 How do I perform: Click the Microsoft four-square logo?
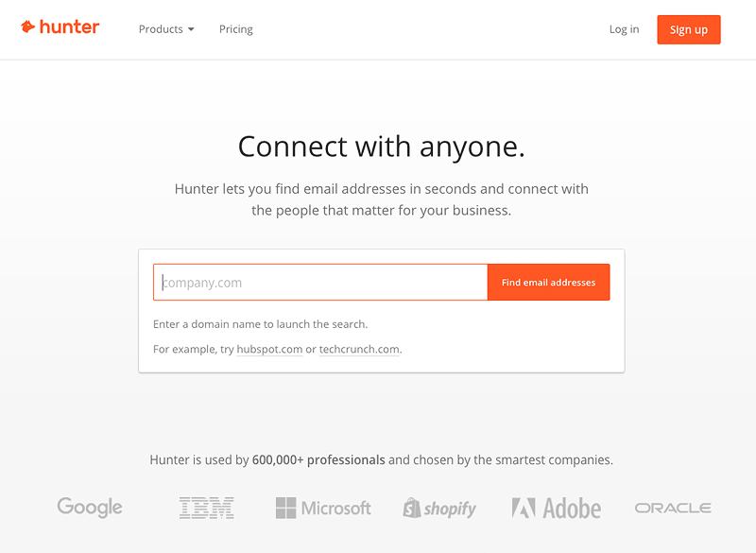tap(285, 509)
